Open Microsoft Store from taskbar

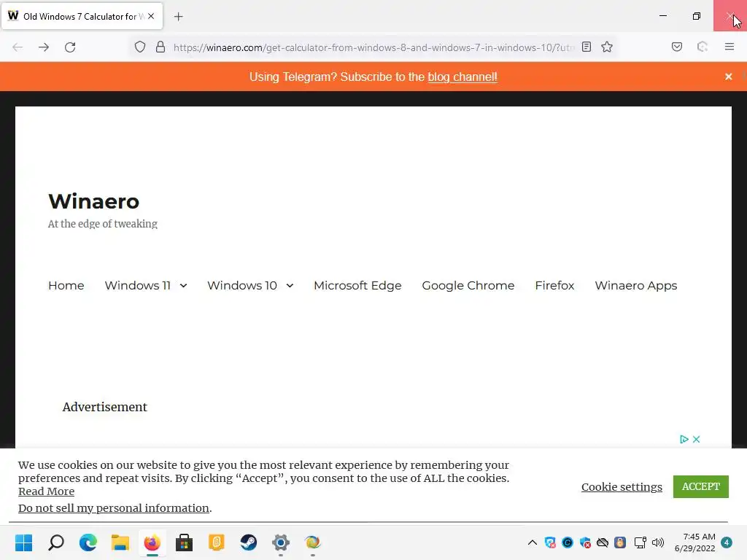[184, 542]
